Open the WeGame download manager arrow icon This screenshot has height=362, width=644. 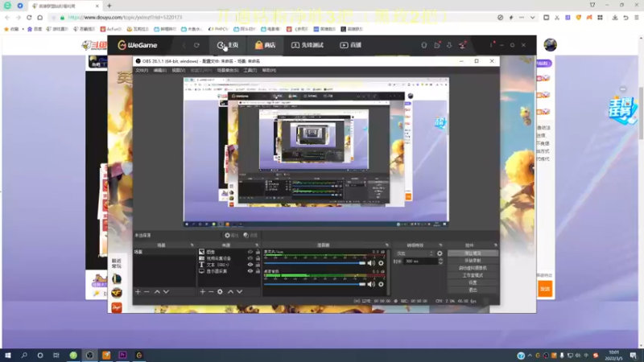pos(449,45)
